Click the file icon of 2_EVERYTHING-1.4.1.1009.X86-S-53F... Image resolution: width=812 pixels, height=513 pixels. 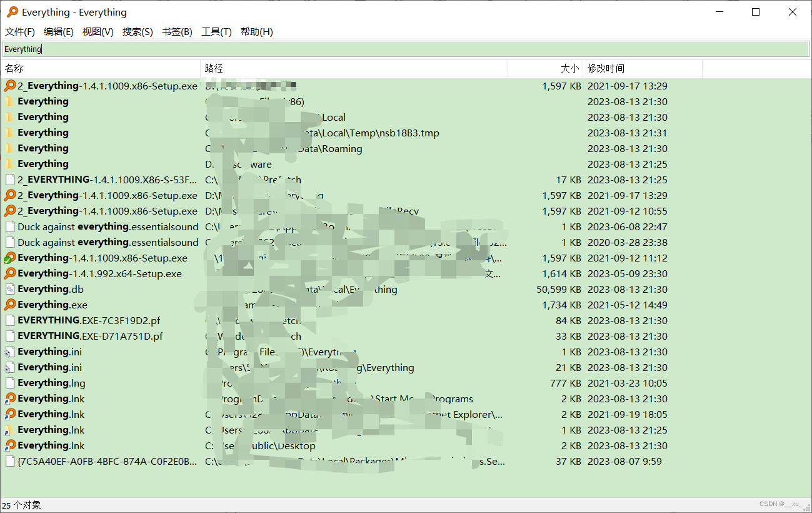click(10, 180)
